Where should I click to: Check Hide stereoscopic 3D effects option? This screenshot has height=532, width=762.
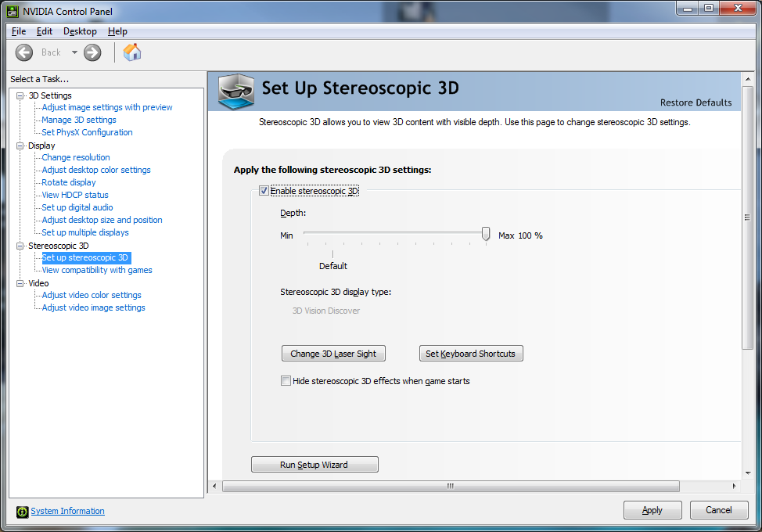coord(286,381)
